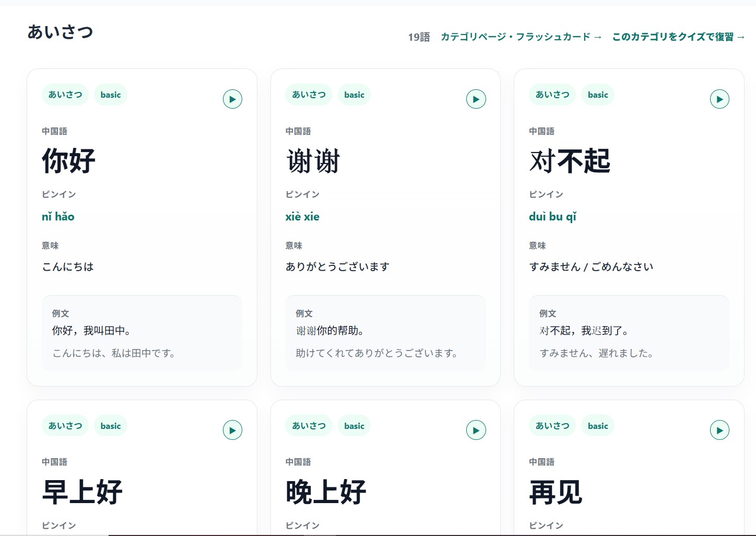This screenshot has width=756, height=536.
Task: Click basic tag on 对不起 card
Action: pos(598,95)
